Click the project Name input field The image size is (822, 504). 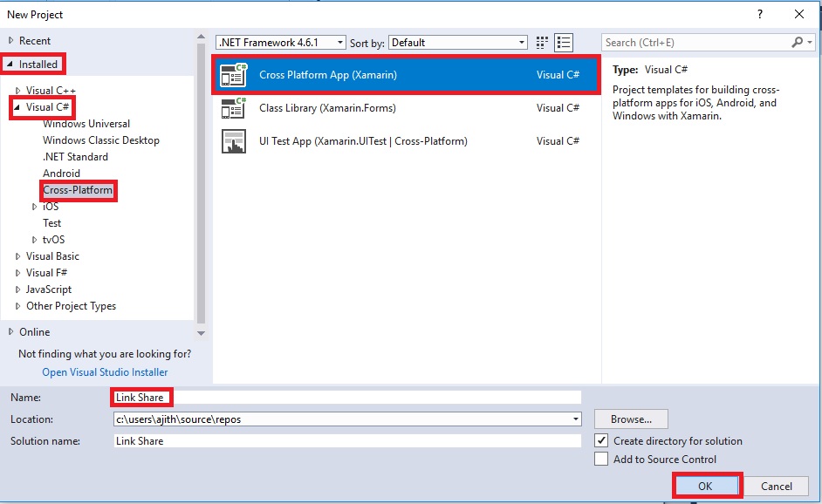(347, 397)
